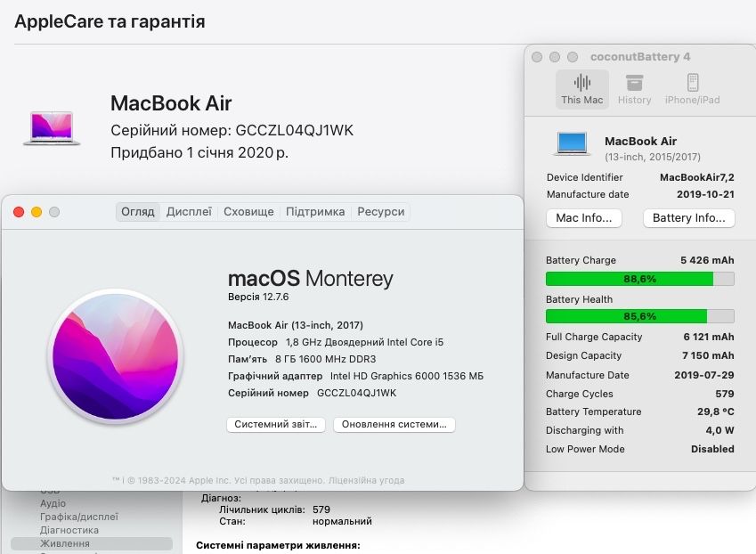The image size is (756, 554).
Task: Select Діагностика in System Report sidebar
Action: coord(69,530)
